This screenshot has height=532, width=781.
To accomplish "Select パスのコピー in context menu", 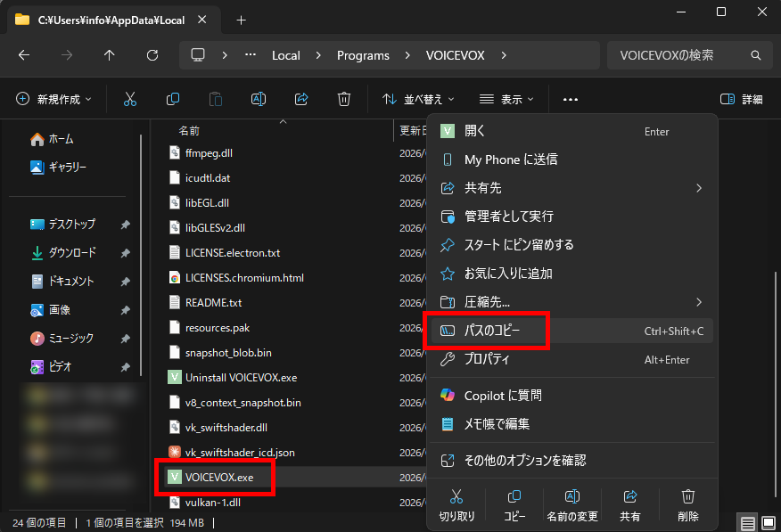I will click(572, 331).
